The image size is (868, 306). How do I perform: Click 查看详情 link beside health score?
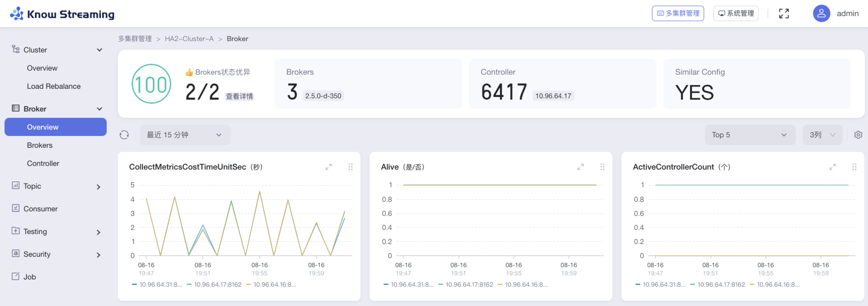pos(239,96)
